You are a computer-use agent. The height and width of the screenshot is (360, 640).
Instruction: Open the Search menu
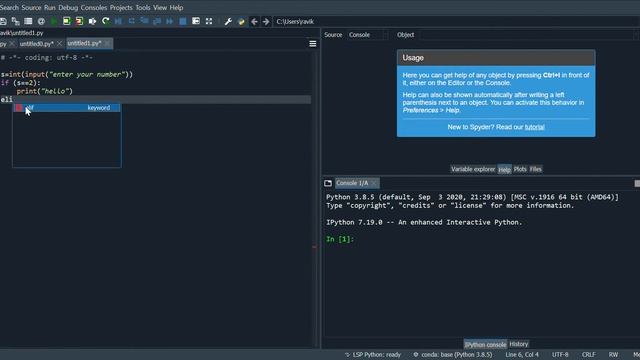pos(9,7)
